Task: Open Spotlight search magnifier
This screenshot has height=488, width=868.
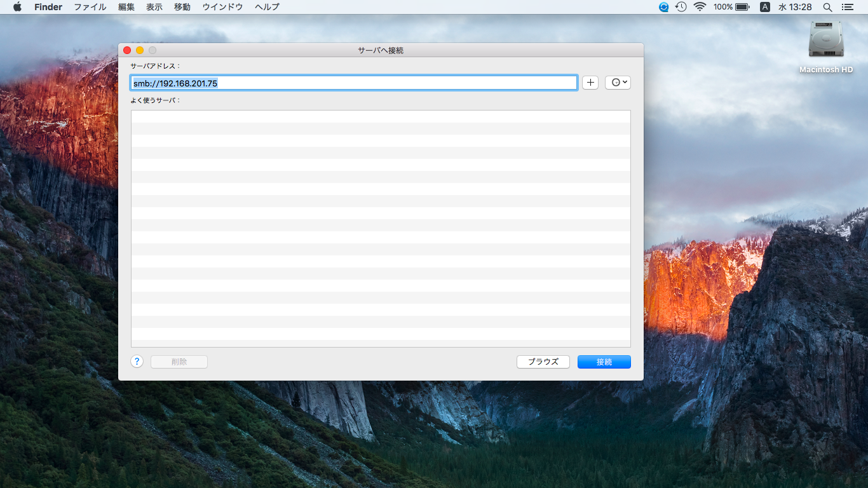Action: point(827,7)
